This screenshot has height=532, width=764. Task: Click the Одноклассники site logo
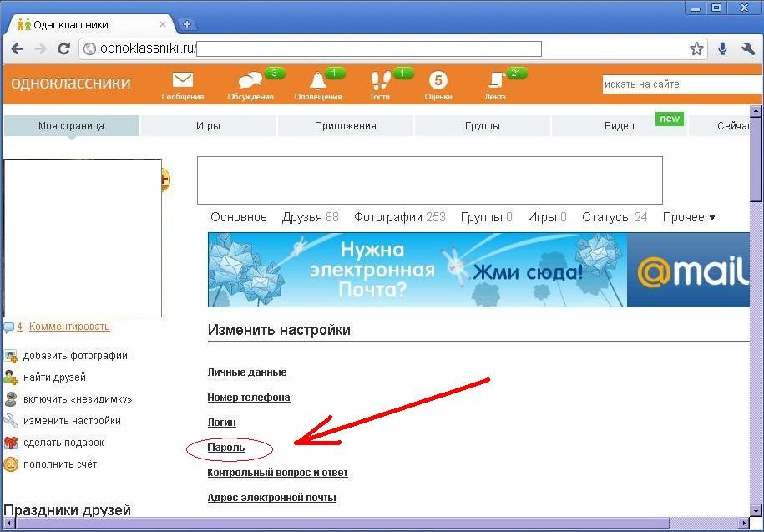click(71, 83)
